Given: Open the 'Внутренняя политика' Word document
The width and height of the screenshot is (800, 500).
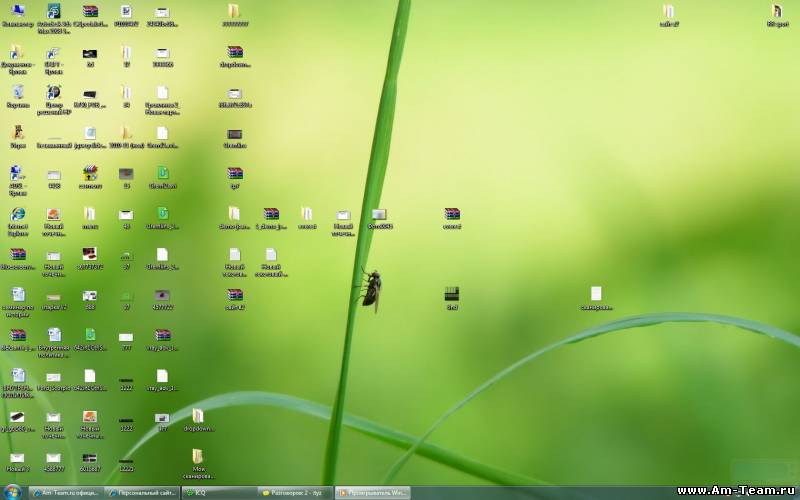Looking at the screenshot, I should pos(54,342).
